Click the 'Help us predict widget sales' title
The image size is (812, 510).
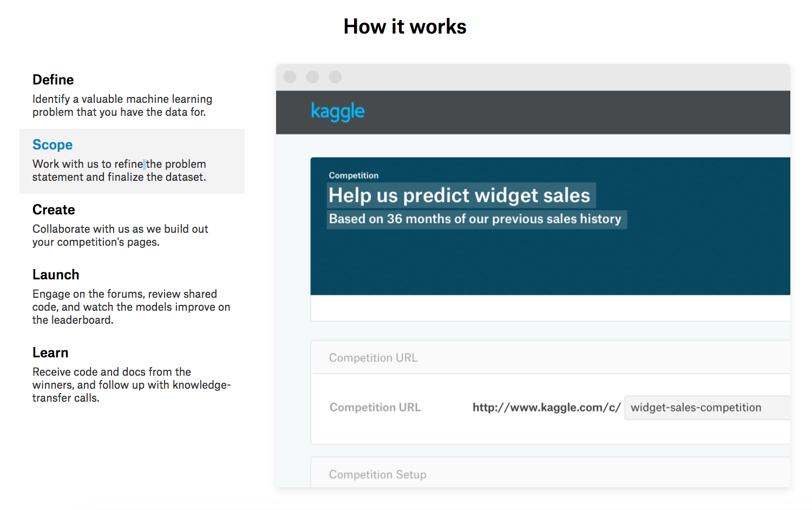tap(461, 195)
